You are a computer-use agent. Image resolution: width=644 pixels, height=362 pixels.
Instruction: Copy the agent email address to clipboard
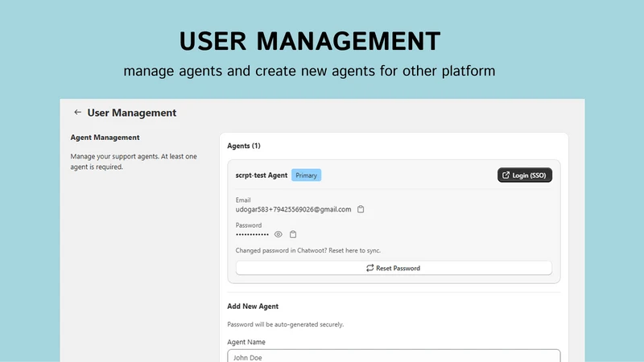361,209
